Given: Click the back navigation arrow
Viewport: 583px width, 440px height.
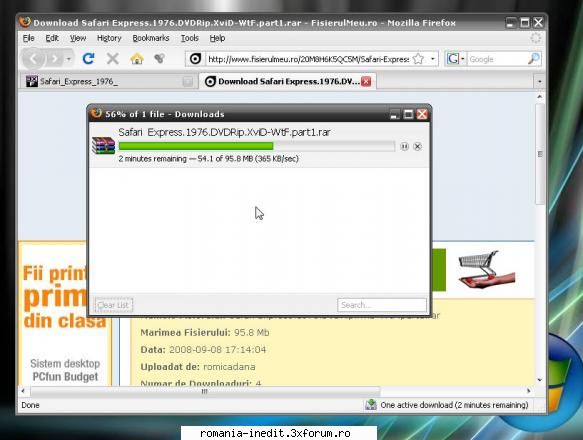Looking at the screenshot, I should [x=34, y=59].
